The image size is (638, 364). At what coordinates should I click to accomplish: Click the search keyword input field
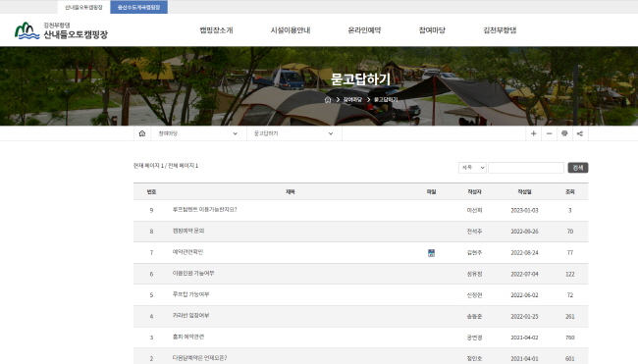click(526, 168)
